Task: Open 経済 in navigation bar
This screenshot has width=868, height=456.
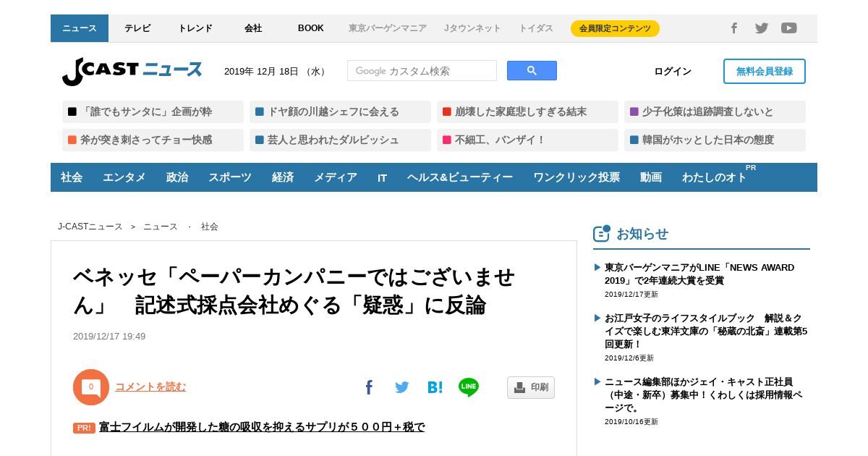Action: coord(283,177)
